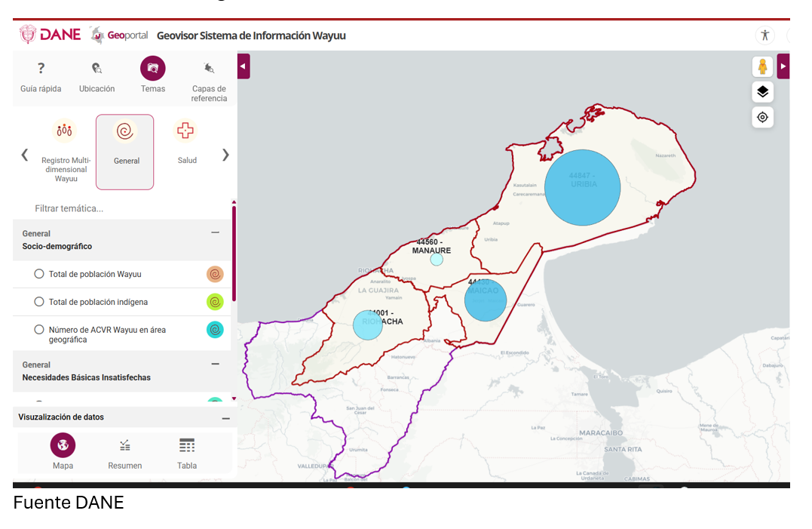This screenshot has height=529, width=812.
Task: Click the Filtrar temática search field
Action: [121, 208]
